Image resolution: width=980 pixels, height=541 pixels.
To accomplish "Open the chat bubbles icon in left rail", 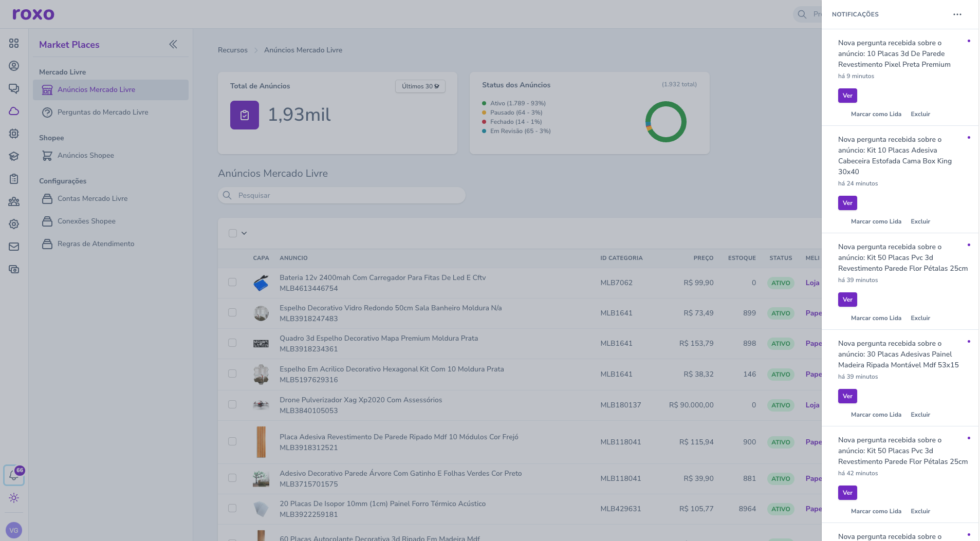I will pos(14,88).
